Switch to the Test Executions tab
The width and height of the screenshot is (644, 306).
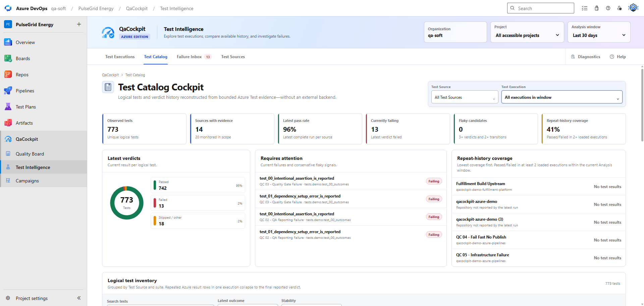click(x=120, y=57)
